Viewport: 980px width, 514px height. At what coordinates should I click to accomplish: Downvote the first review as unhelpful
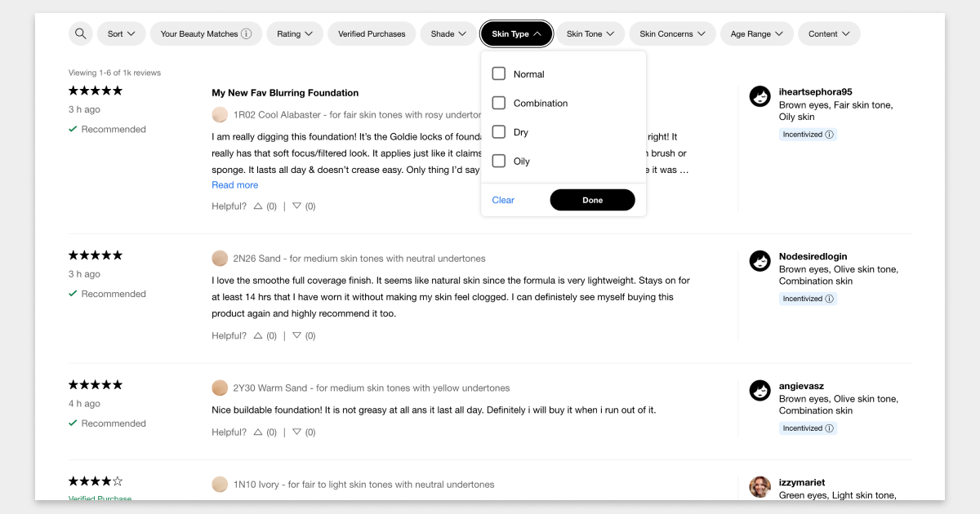click(x=296, y=206)
